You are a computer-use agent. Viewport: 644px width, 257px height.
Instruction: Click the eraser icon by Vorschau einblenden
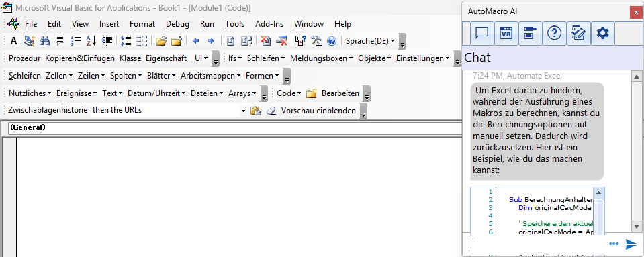(x=271, y=111)
